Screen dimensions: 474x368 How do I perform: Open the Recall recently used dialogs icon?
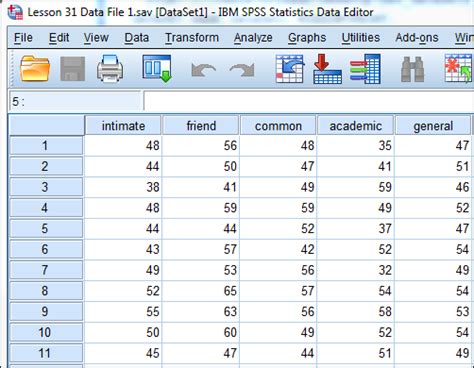(157, 69)
